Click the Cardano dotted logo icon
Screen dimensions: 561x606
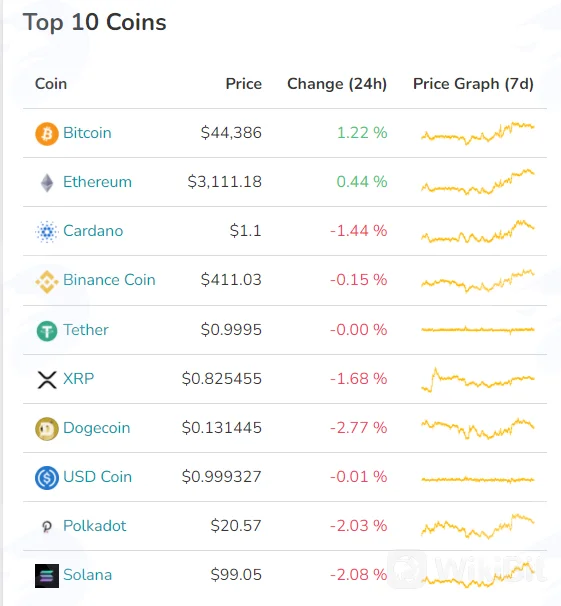47,232
